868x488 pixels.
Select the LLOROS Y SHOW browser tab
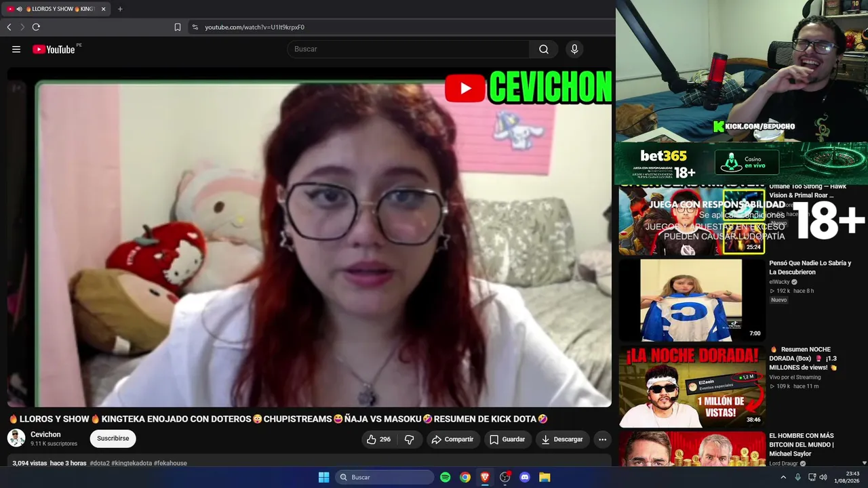(x=57, y=9)
